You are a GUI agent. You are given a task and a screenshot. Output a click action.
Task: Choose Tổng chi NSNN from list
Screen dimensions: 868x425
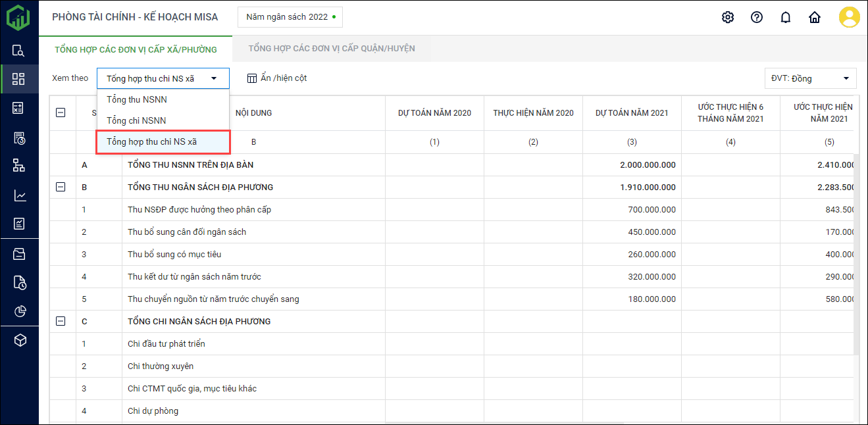(x=136, y=121)
